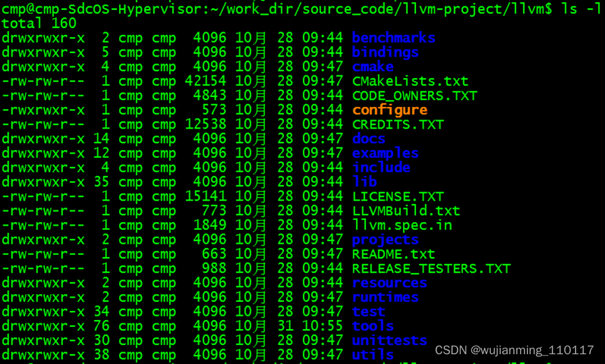The image size is (605, 364).
Task: Select link count 35 on lib row
Action: click(x=101, y=182)
